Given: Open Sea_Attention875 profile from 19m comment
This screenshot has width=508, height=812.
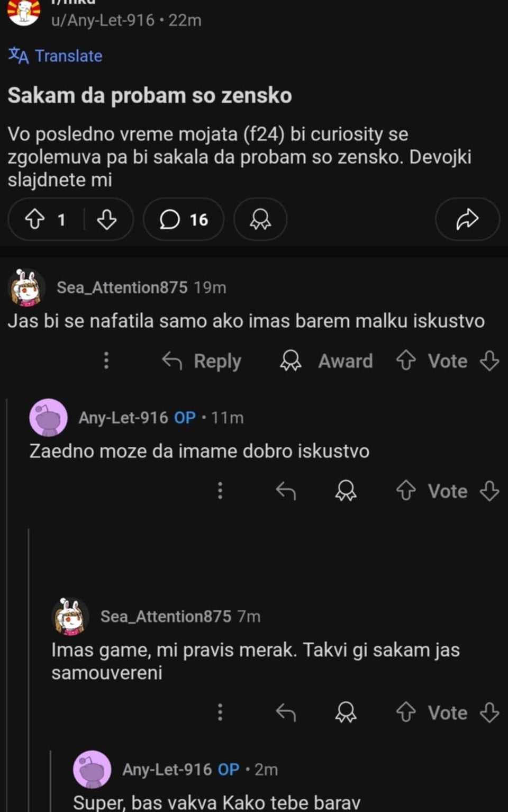Looking at the screenshot, I should 122,287.
